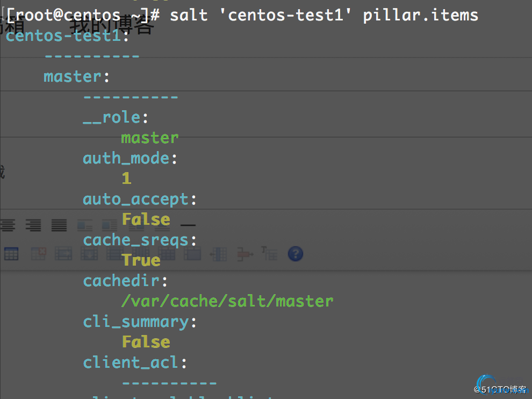Click the client_acl key line

135,362
